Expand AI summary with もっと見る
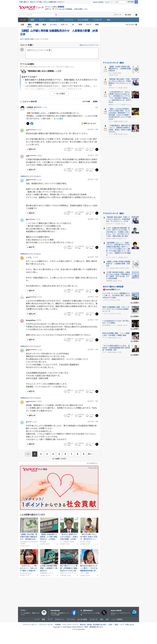Viewport: 157px width, 644px height. pos(59,94)
